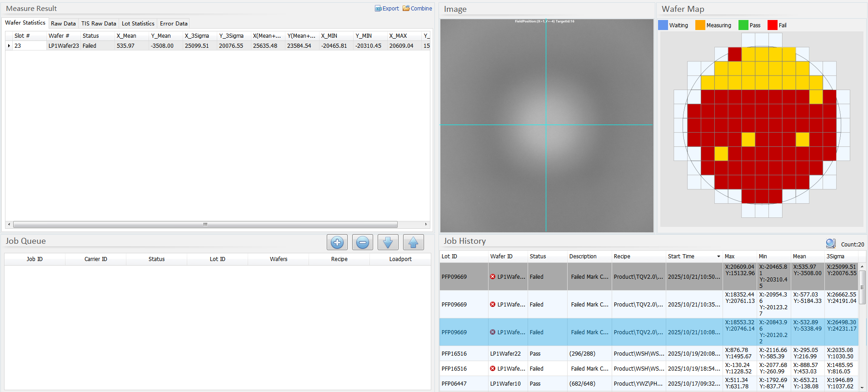Click the add job plus icon
This screenshot has width=868, height=392.
click(x=337, y=242)
